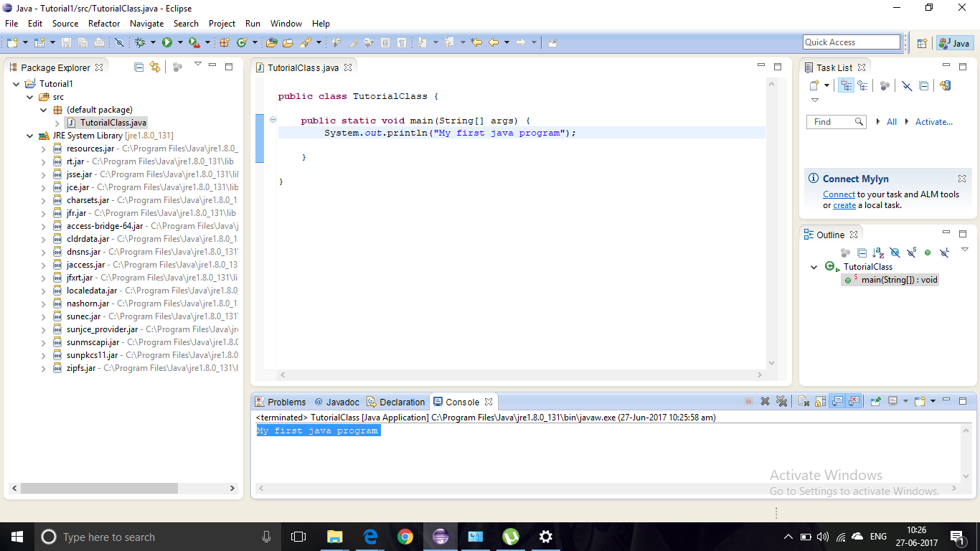Switch to the Problems tab
Viewport: 980px width, 551px height.
click(x=280, y=402)
